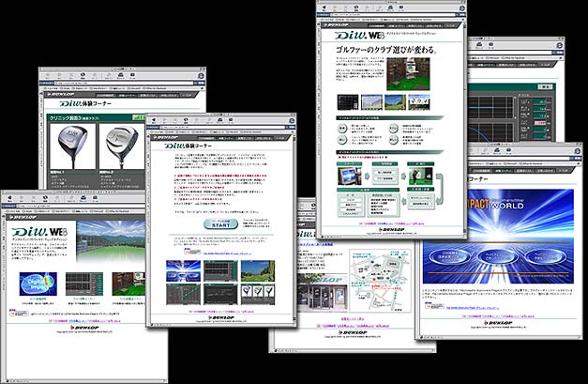Click the three-clubs thumbnail in the START window
The height and width of the screenshot is (384, 588).
click(258, 294)
